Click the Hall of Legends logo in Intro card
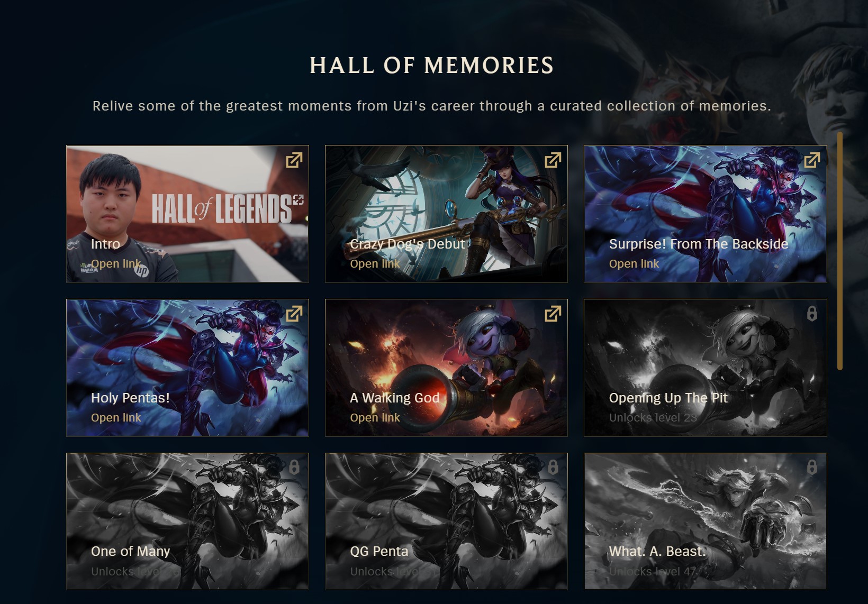 click(228, 208)
